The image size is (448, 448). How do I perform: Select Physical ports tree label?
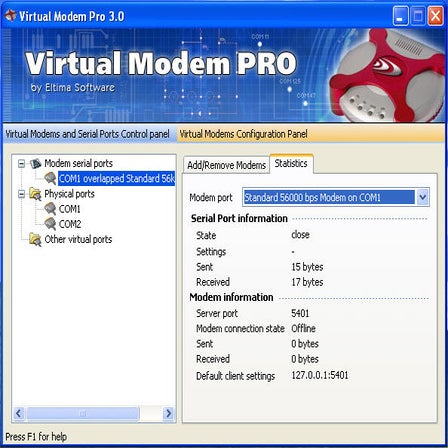pos(69,194)
